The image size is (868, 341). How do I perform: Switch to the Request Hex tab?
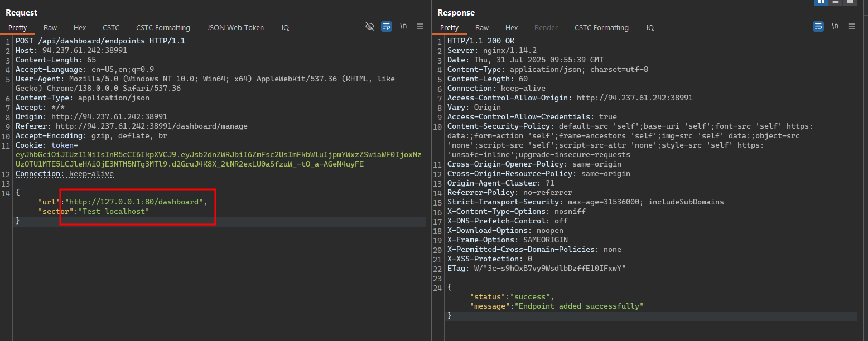(x=80, y=27)
